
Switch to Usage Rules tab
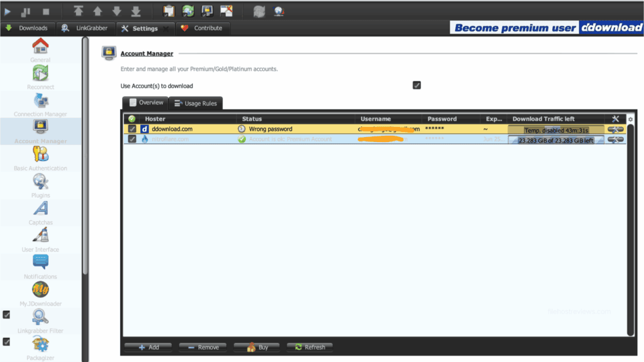tap(196, 103)
